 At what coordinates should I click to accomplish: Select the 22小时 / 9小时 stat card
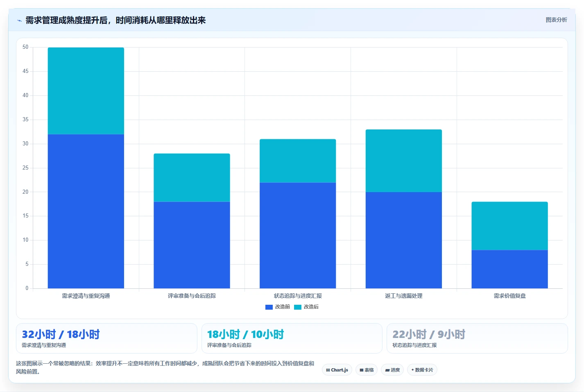(x=477, y=338)
